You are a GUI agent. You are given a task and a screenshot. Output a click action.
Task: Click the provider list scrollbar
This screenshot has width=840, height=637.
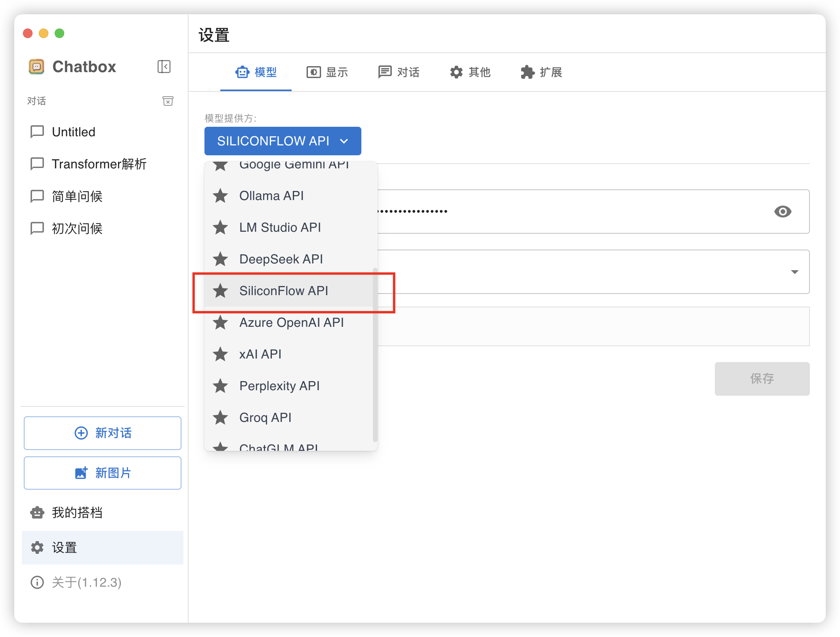tap(375, 355)
